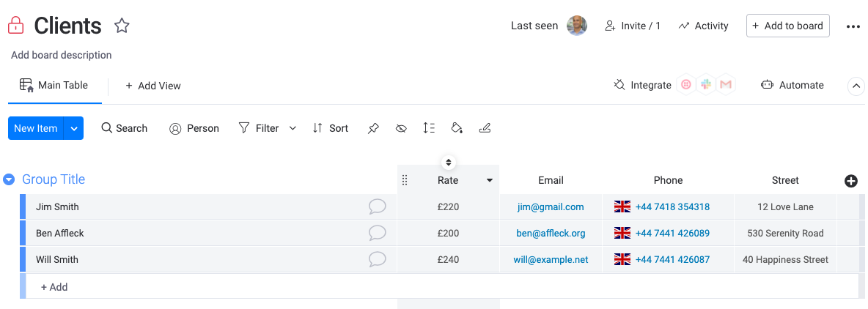Expand the Filter options chevron
This screenshot has height=309, width=868.
point(293,128)
